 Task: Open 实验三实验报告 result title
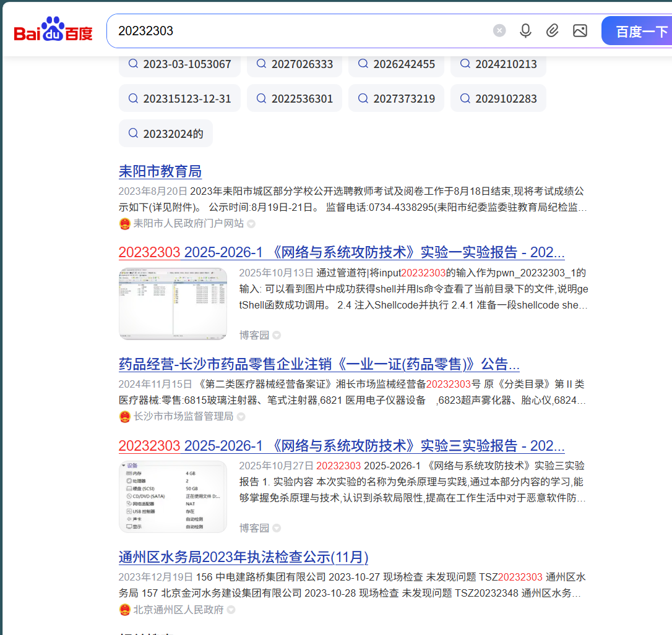tap(342, 446)
